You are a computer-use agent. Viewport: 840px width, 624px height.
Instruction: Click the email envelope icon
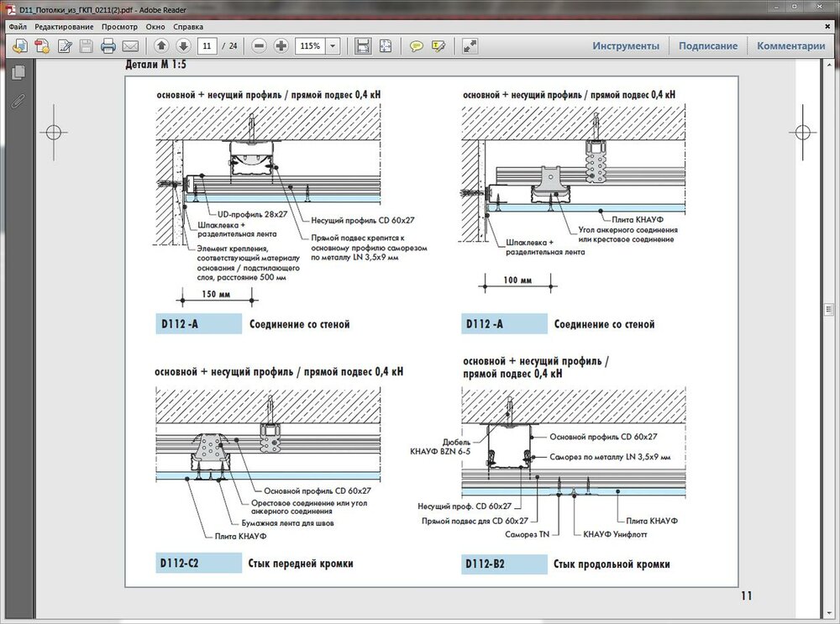[x=131, y=46]
